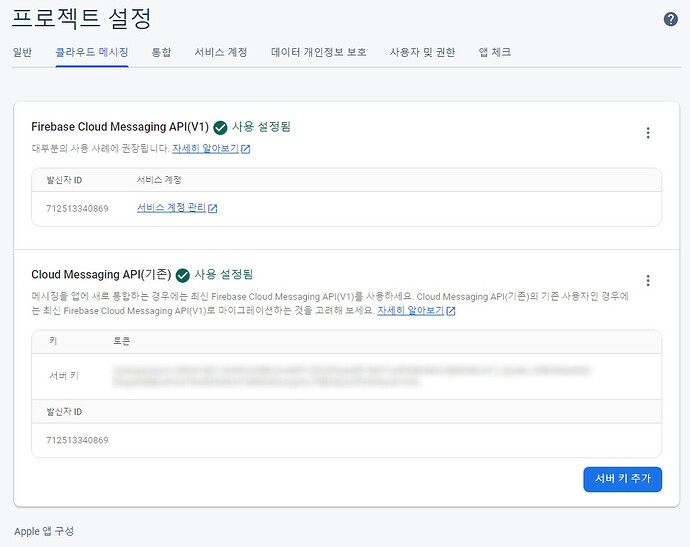Click the 토큰 column header

tap(121, 341)
